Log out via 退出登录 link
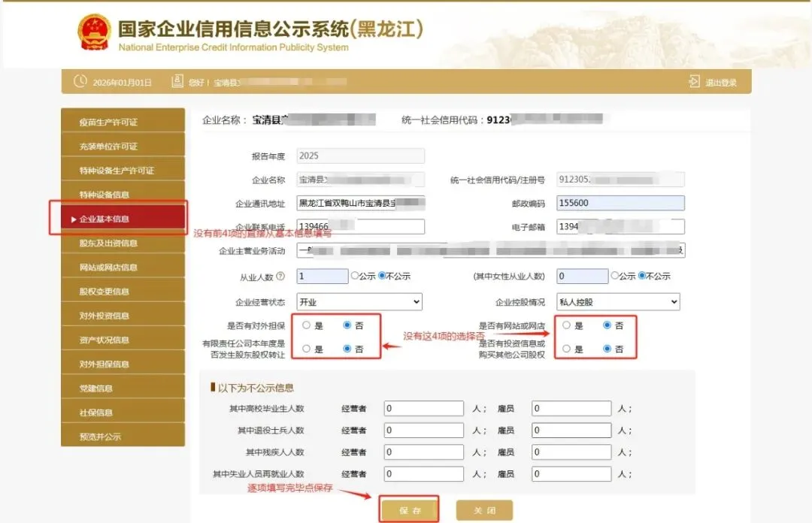Image resolution: width=812 pixels, height=523 pixels. click(x=720, y=83)
